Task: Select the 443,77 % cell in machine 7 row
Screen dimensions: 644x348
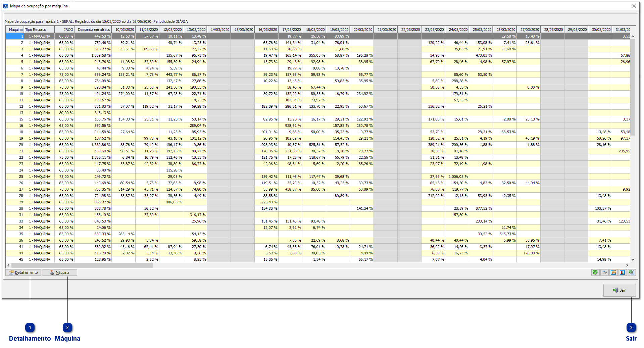Action: tap(171, 74)
